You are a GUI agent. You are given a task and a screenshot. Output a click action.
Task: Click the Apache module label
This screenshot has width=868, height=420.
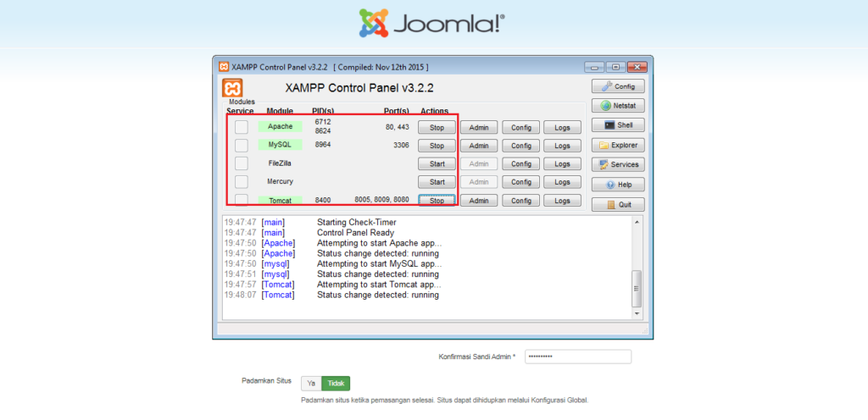280,126
